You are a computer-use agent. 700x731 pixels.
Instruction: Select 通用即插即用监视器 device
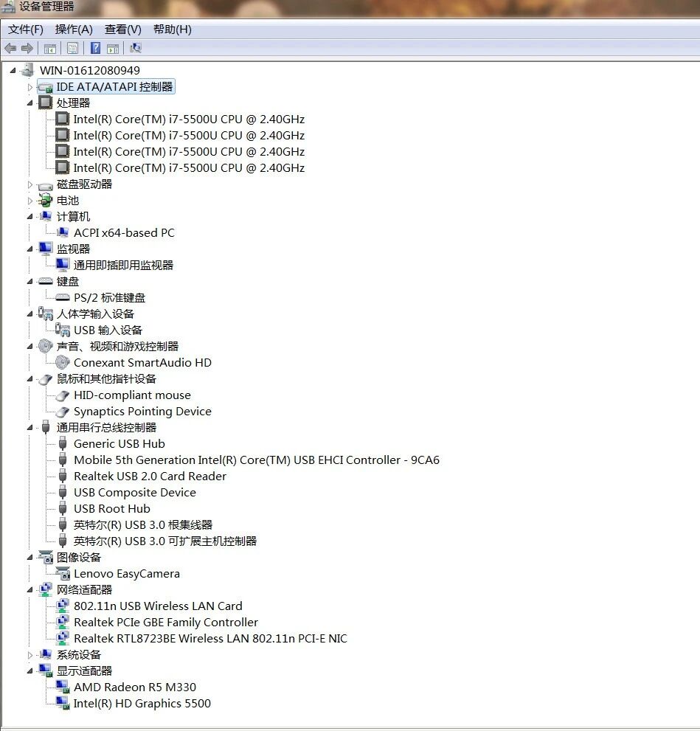point(123,266)
